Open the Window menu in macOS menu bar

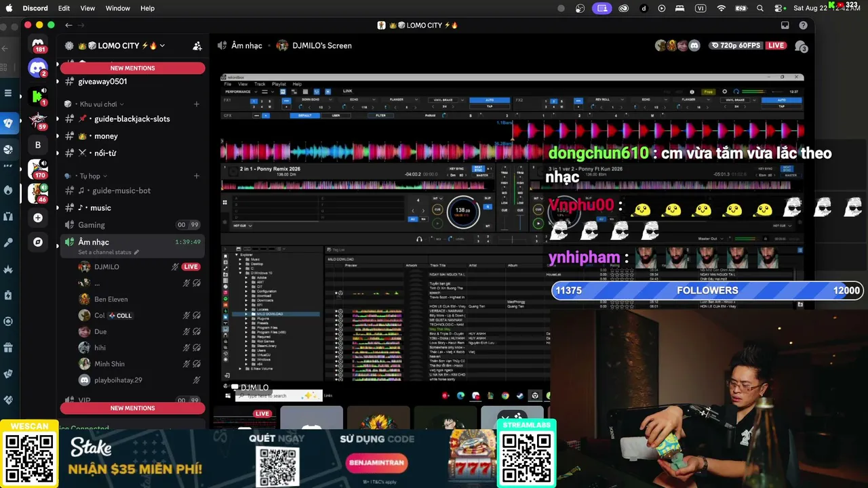click(x=118, y=8)
